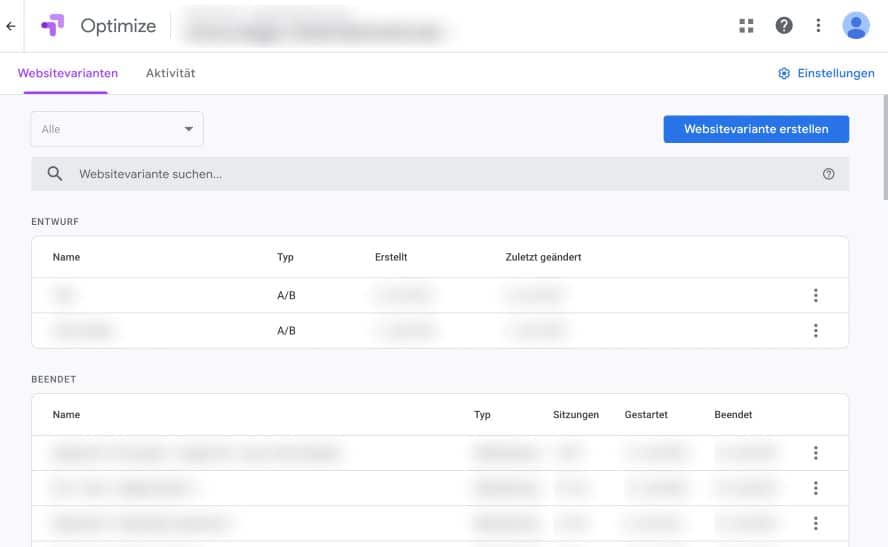Click Sitzungen column header

576,414
